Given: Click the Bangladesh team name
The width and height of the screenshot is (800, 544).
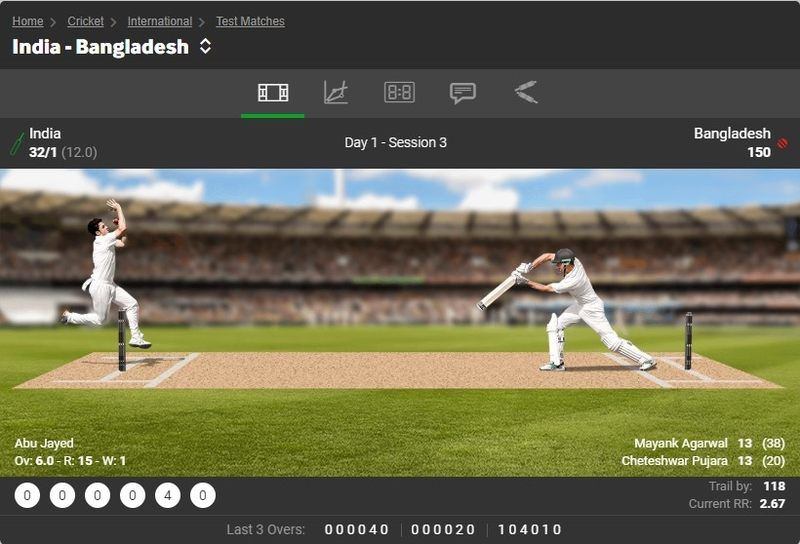Looking at the screenshot, I should point(732,134).
